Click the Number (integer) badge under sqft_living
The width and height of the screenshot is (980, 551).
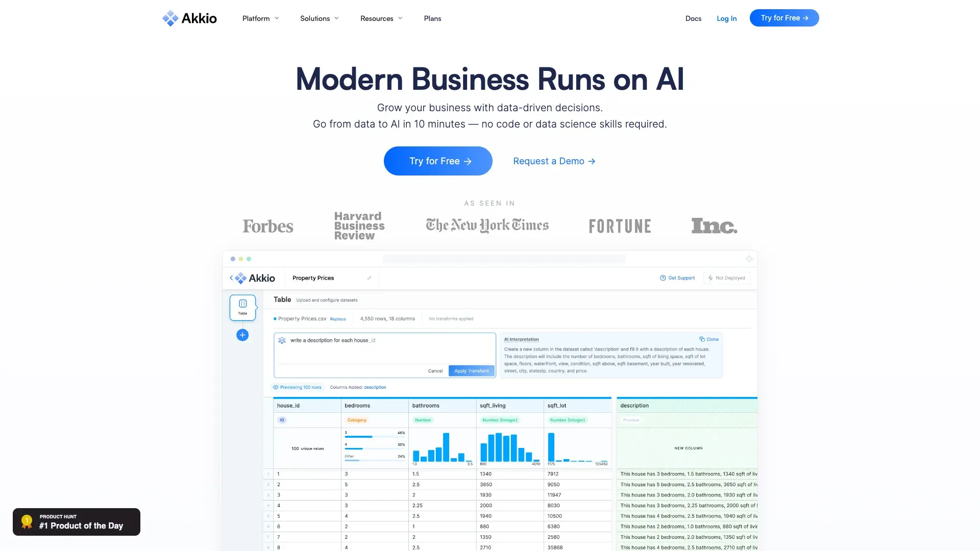click(x=500, y=420)
